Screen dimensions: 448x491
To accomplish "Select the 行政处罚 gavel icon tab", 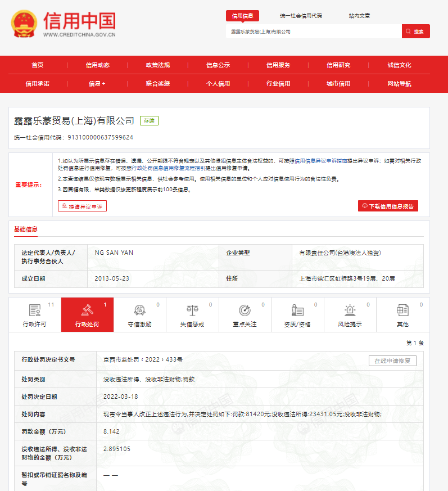I will [x=87, y=315].
